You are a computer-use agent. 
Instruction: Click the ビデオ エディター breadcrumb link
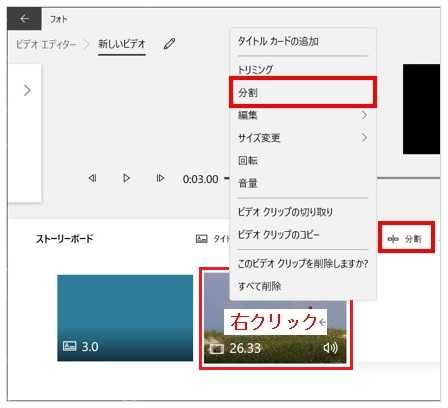click(x=46, y=44)
